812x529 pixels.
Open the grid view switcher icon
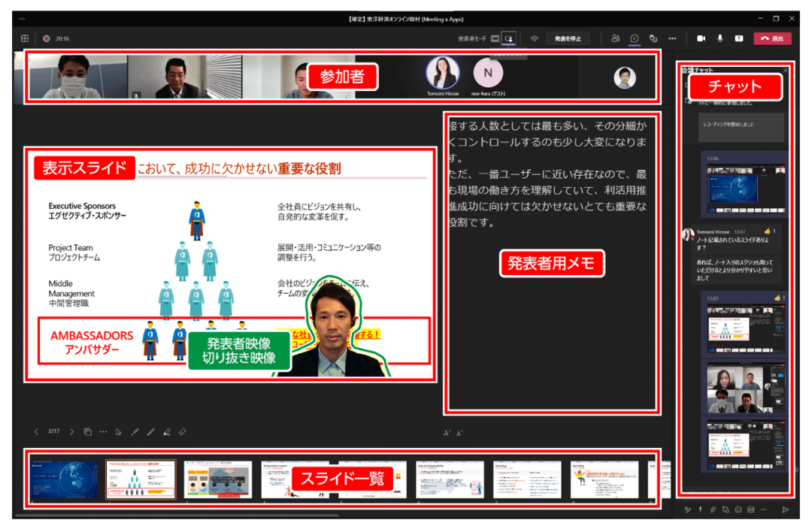25,38
